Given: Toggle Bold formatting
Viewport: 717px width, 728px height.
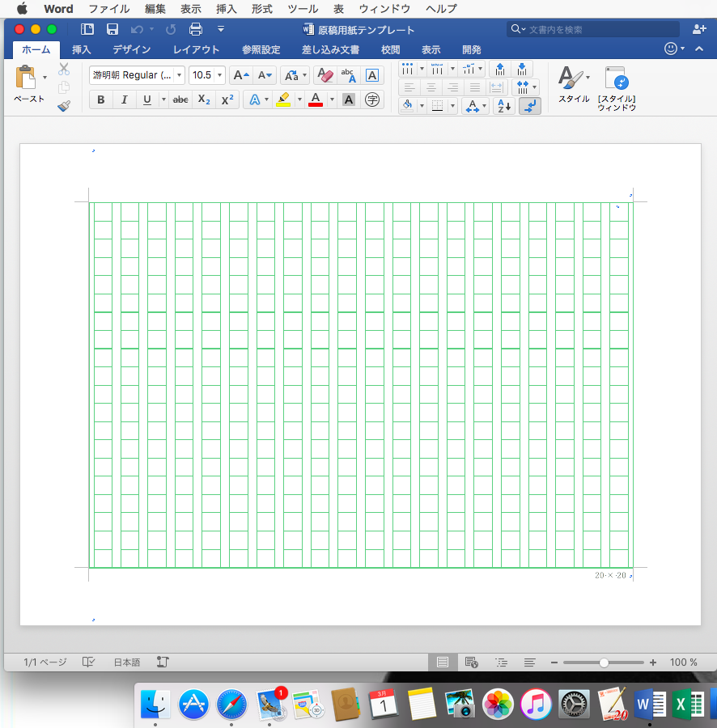Looking at the screenshot, I should pyautogui.click(x=101, y=100).
